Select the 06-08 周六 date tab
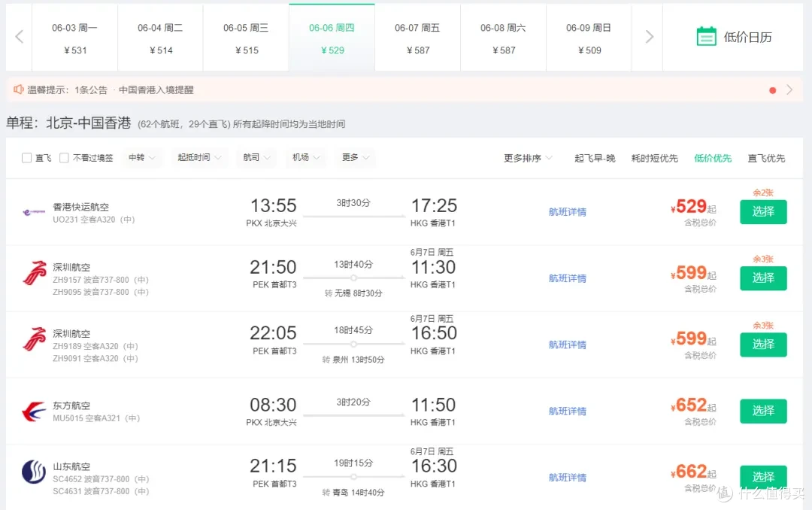 pos(503,38)
